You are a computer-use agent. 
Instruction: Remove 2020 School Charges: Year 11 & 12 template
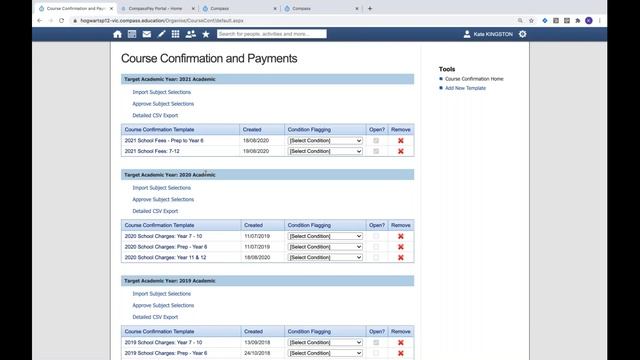(401, 258)
